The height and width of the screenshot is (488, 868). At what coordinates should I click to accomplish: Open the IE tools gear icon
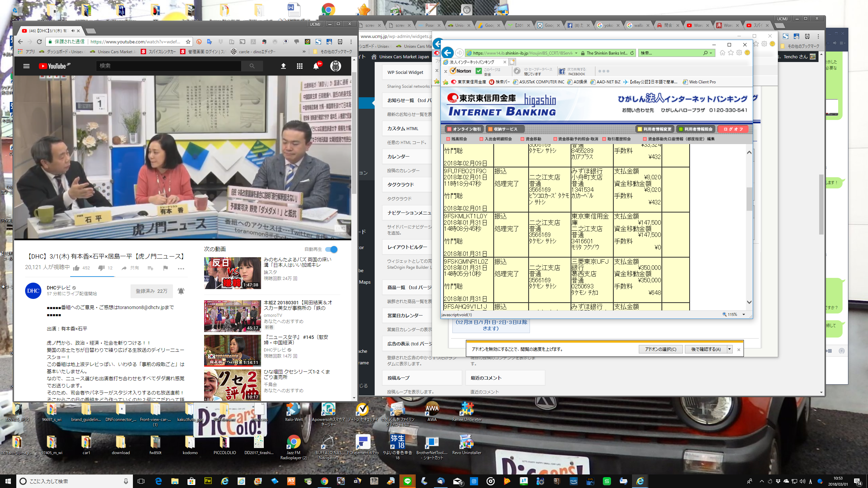[739, 53]
